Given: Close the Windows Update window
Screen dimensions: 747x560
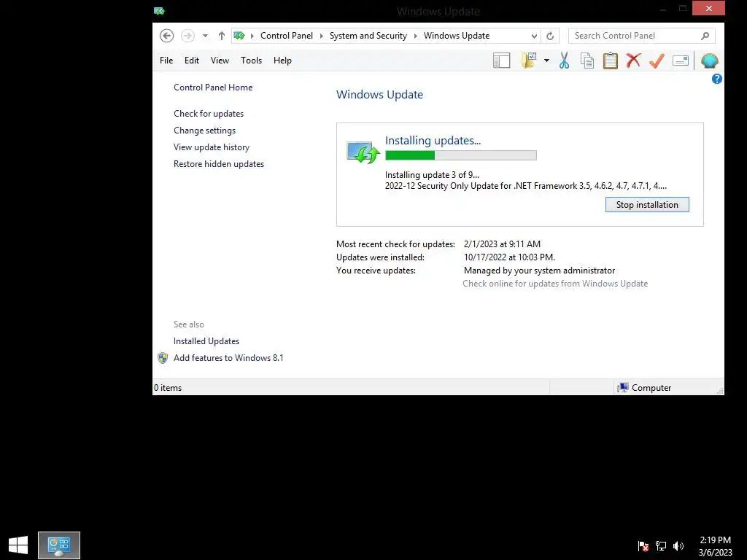Looking at the screenshot, I should tap(708, 8).
